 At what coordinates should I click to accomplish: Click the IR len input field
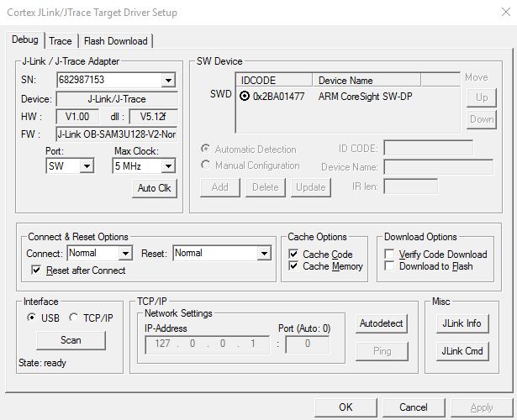pyautogui.click(x=411, y=186)
